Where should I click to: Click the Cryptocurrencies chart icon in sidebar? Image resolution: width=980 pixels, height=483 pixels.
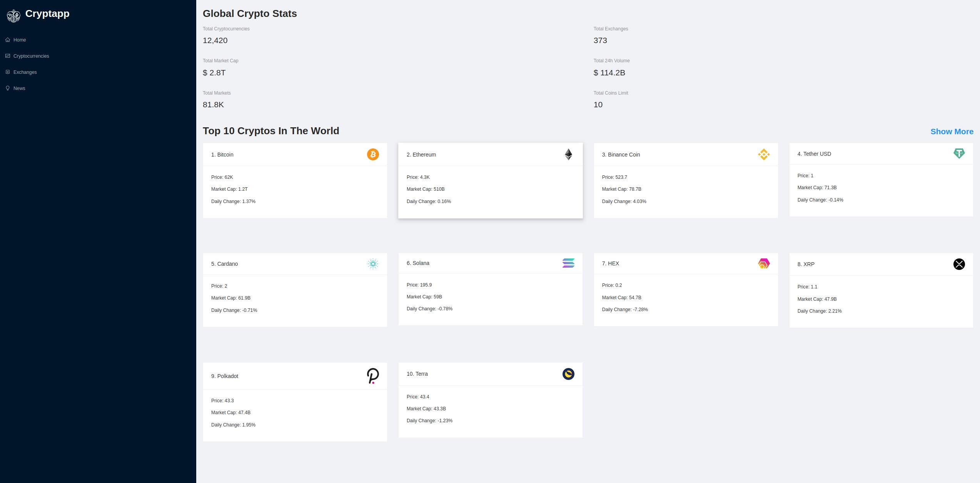[8, 56]
